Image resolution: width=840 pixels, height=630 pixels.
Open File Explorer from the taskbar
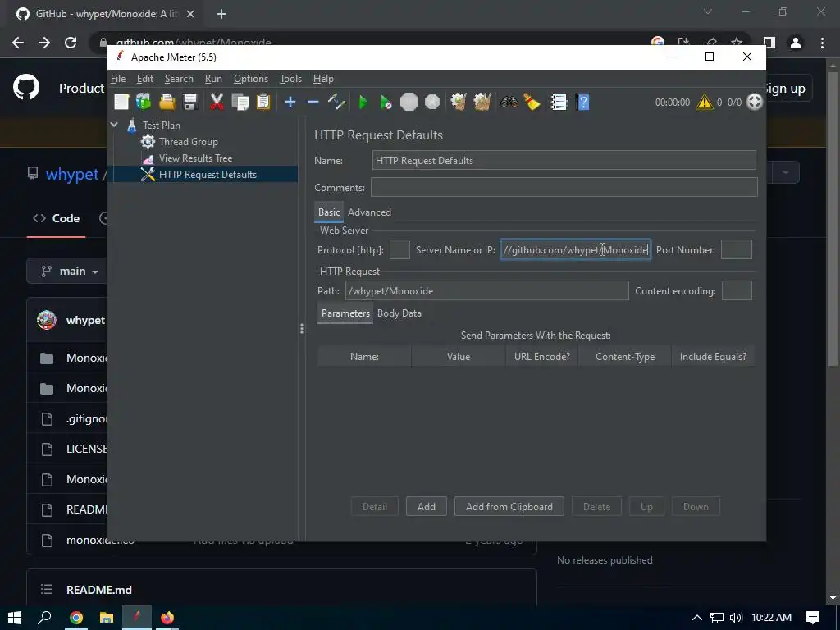coord(107,618)
